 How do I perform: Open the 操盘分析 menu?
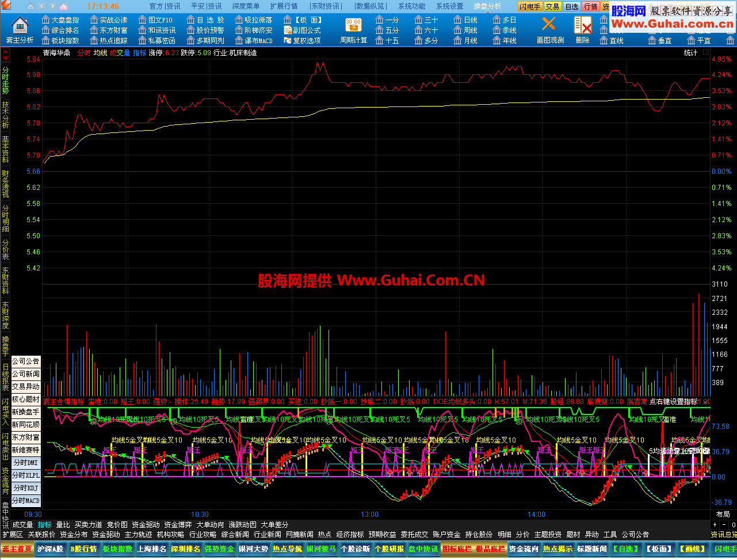pos(487,6)
